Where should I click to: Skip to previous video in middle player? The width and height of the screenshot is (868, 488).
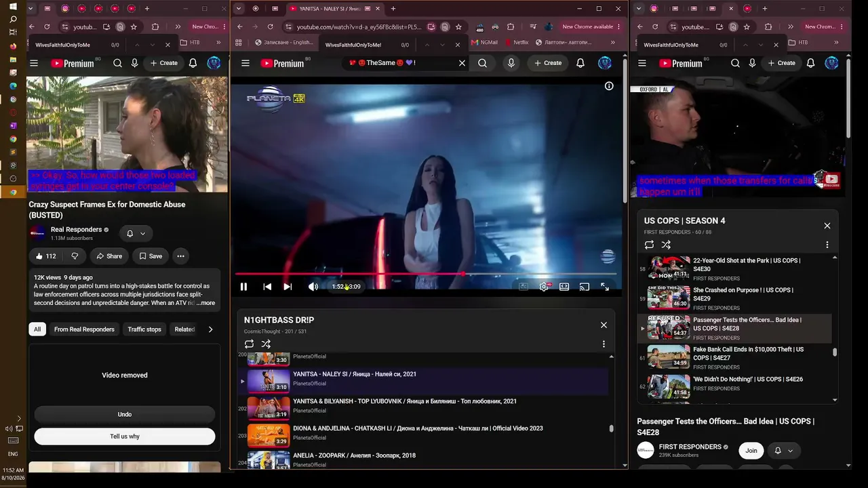267,287
